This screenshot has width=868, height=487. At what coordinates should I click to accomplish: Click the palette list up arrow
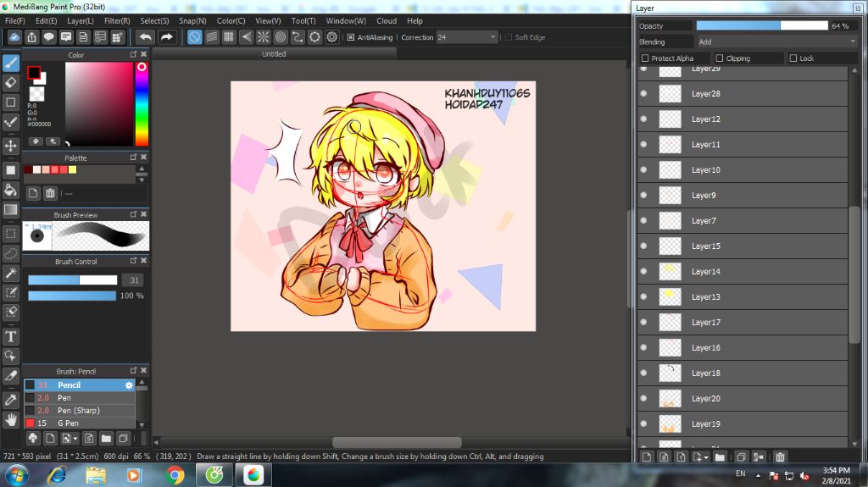[142, 169]
